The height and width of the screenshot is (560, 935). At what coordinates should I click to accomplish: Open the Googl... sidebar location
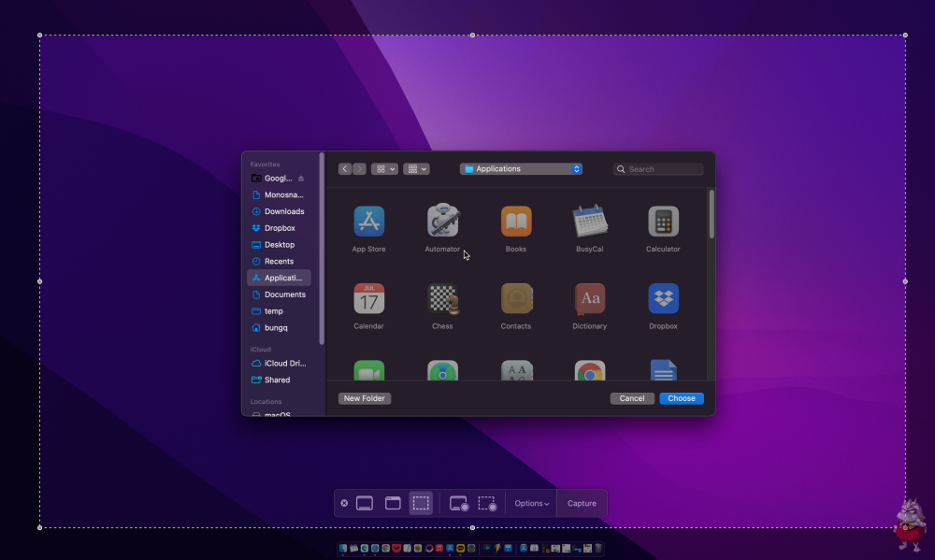[279, 179]
